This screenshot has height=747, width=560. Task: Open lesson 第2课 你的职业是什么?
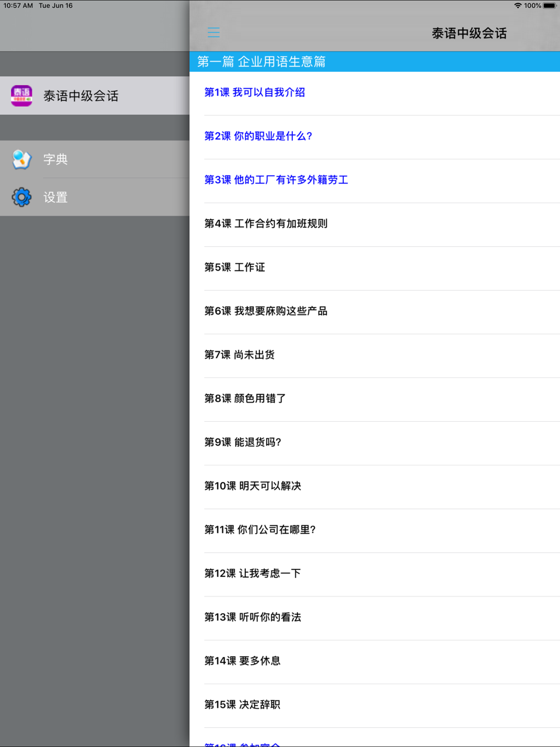[x=375, y=137]
